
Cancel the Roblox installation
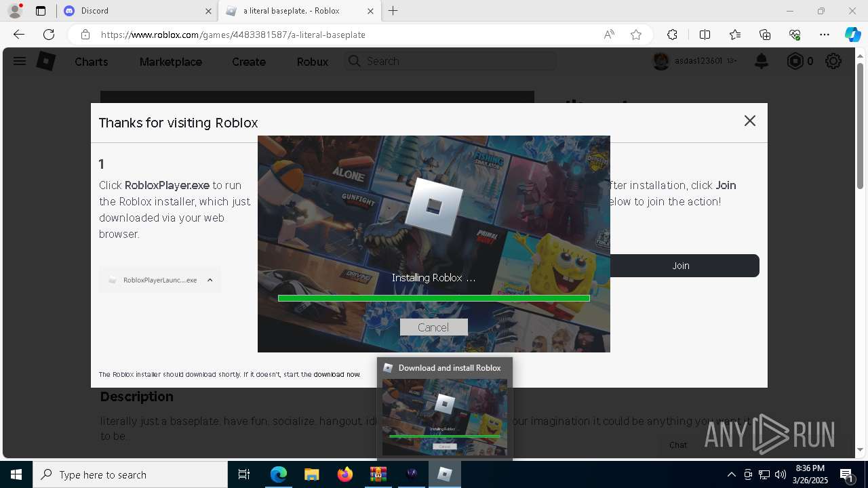434,327
